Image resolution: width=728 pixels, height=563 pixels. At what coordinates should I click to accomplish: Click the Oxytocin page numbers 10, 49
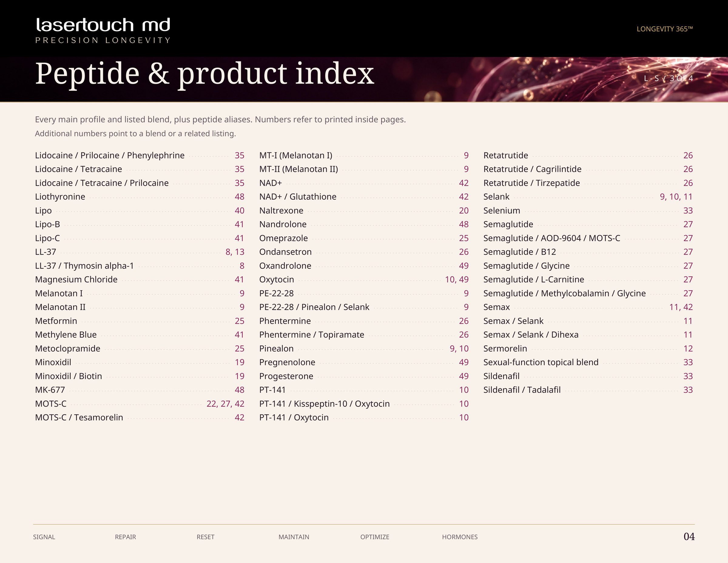click(x=457, y=280)
